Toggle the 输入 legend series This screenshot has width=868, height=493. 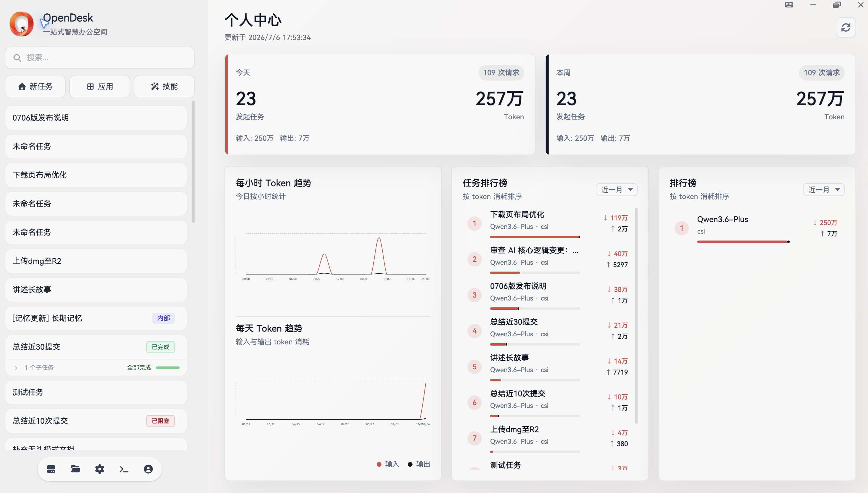pos(388,464)
